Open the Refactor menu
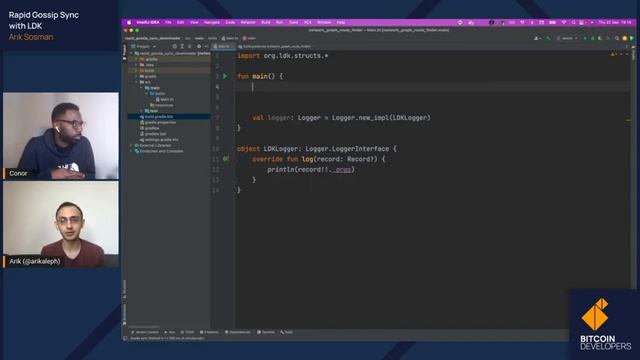Viewport: 640px width, 360px height. click(248, 22)
